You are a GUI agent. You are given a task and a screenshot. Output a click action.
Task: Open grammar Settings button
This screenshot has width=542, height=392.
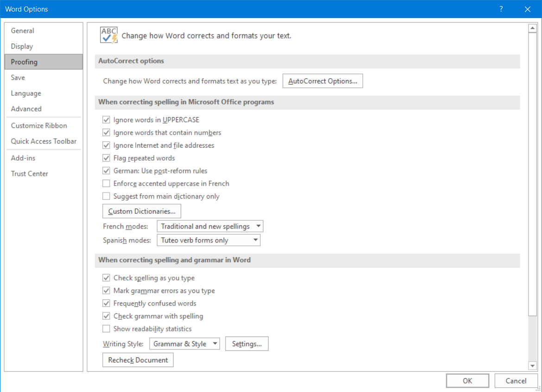click(x=246, y=344)
